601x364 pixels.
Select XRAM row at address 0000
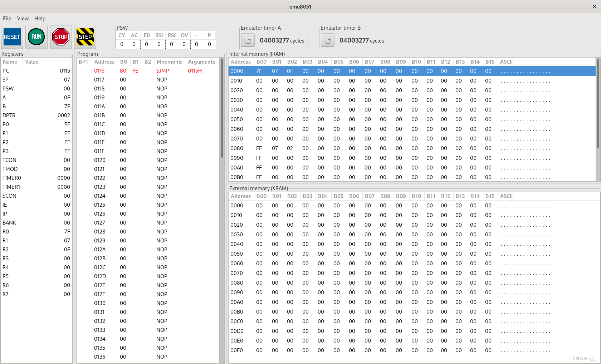pos(414,206)
